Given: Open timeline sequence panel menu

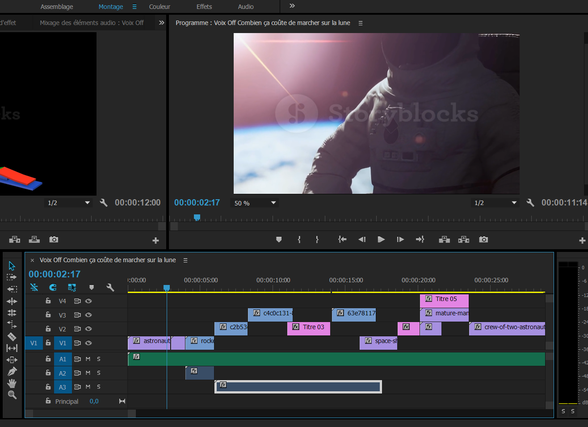Looking at the screenshot, I should (185, 260).
